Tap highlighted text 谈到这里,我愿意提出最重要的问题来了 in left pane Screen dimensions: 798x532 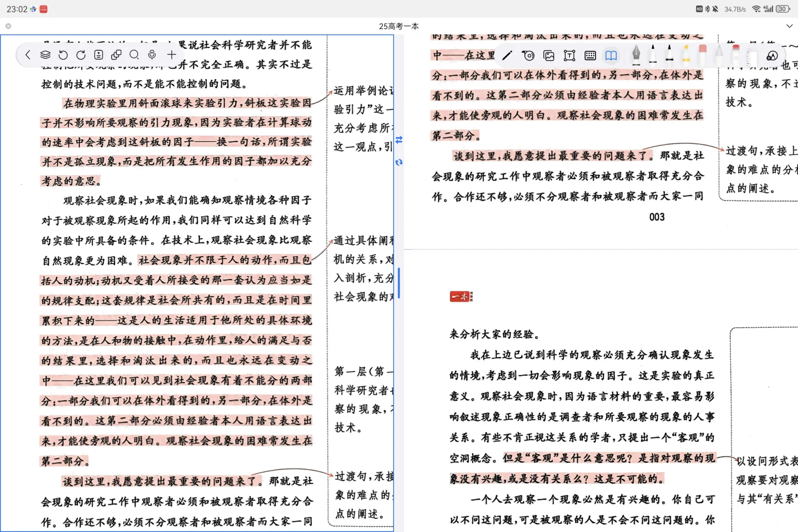tap(161, 481)
